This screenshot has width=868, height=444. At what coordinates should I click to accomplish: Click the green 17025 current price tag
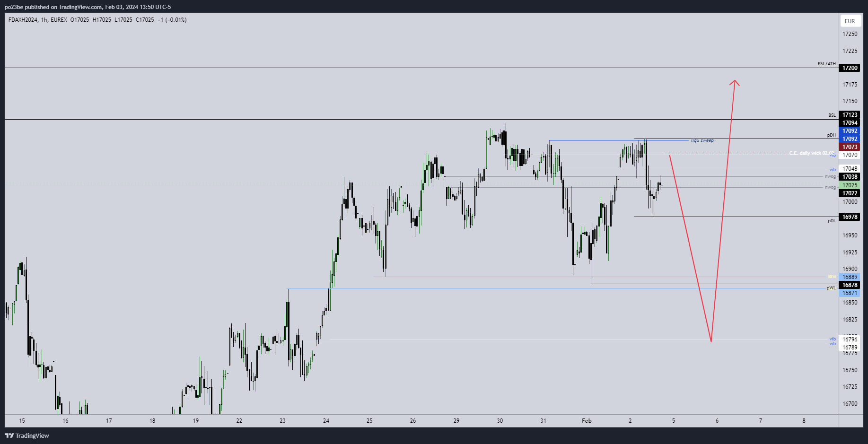click(x=850, y=185)
